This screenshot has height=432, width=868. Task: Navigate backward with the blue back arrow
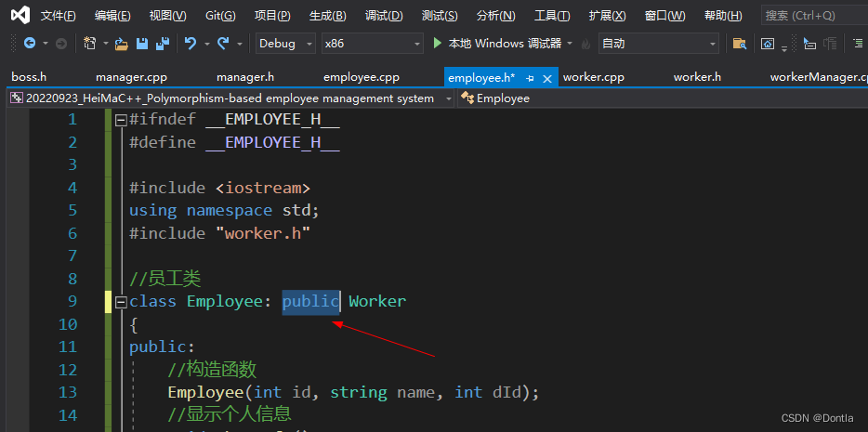pos(30,43)
